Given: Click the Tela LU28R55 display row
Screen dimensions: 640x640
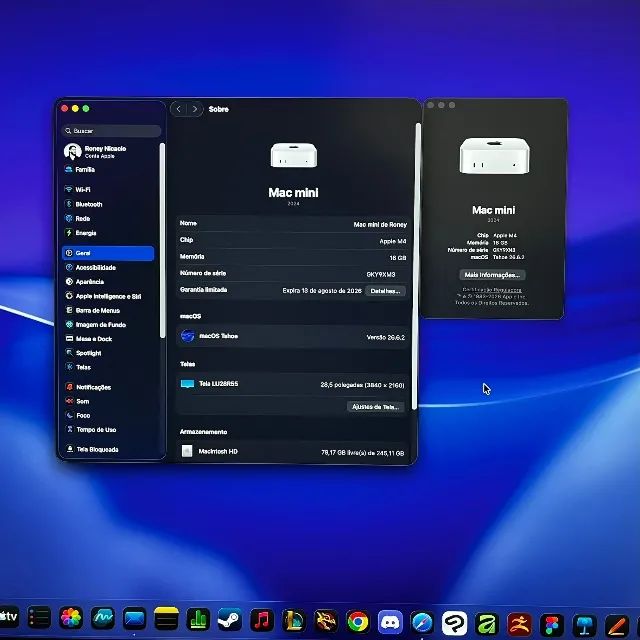Looking at the screenshot, I should coord(293,384).
